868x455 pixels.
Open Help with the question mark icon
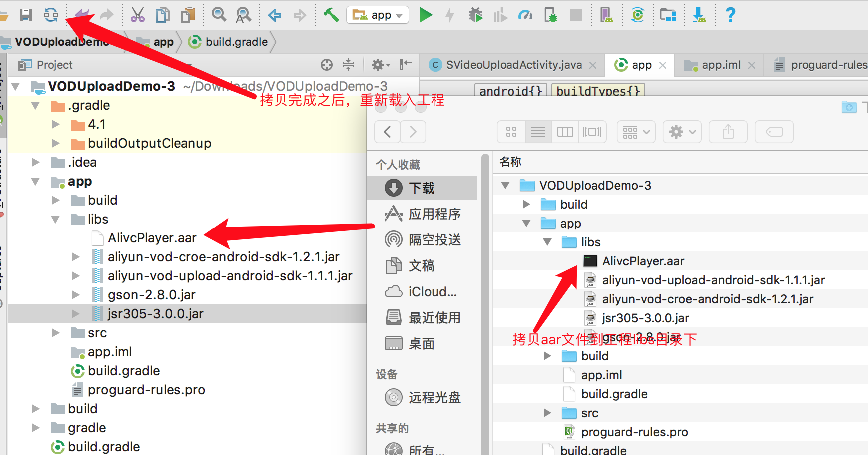click(730, 15)
